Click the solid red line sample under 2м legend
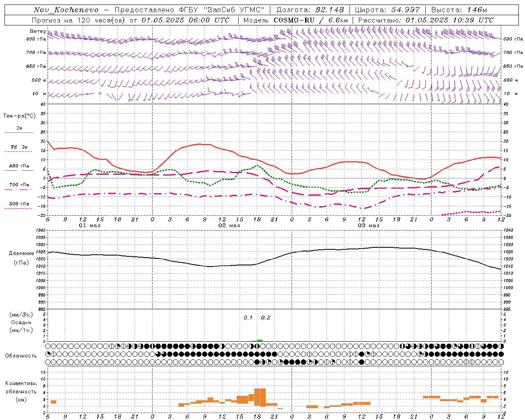The height and width of the screenshot is (420, 525). [x=19, y=133]
